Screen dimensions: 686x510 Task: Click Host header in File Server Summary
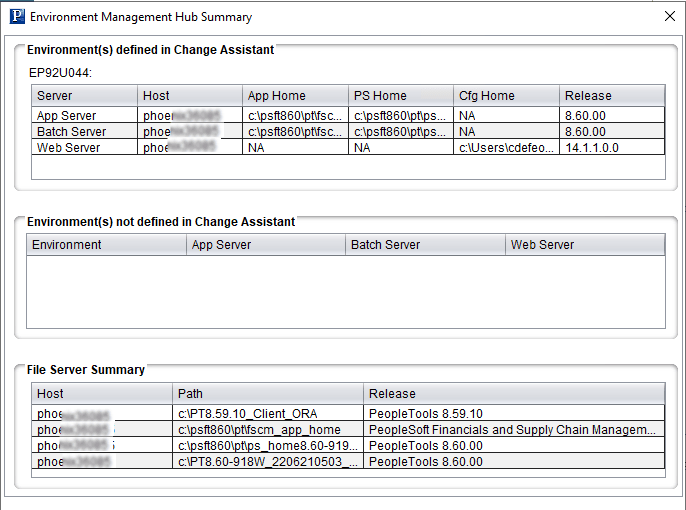click(x=102, y=394)
